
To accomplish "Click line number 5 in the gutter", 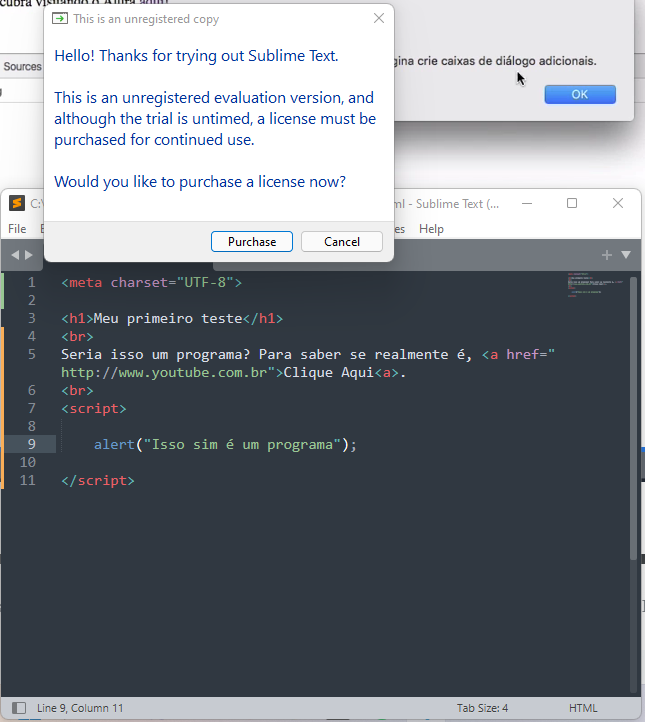I will pos(31,354).
